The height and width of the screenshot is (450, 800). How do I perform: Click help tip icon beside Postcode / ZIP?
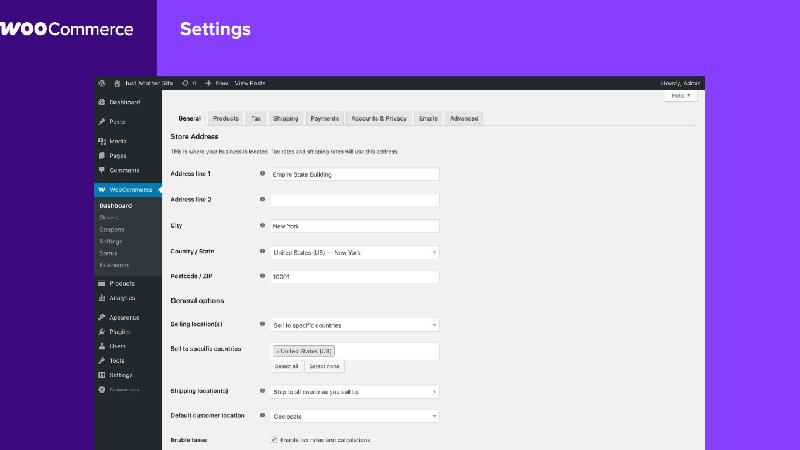coord(262,276)
